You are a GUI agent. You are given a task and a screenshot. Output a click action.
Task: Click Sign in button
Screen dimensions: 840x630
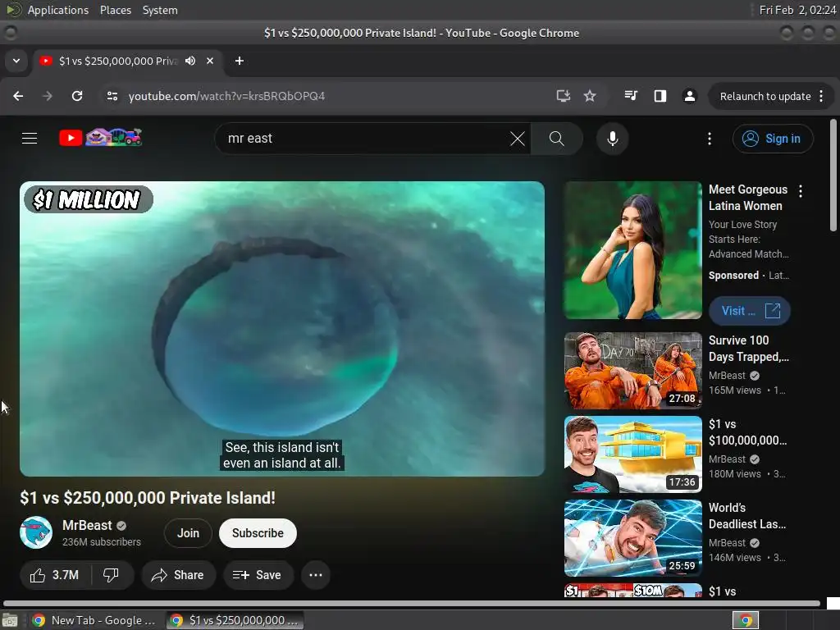[x=773, y=139]
